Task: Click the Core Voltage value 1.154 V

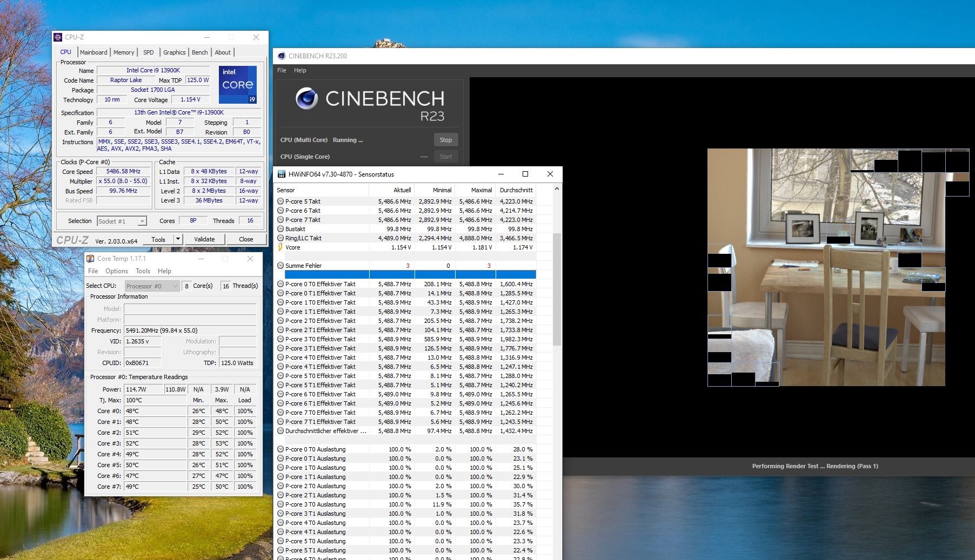Action: (190, 99)
